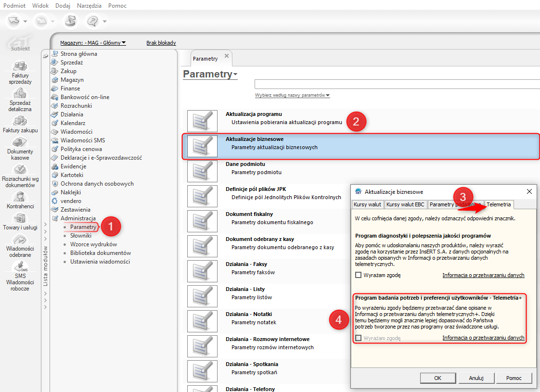Open Wiadomości odebrane shortcut icon
The width and height of the screenshot is (540, 392).
(x=20, y=239)
